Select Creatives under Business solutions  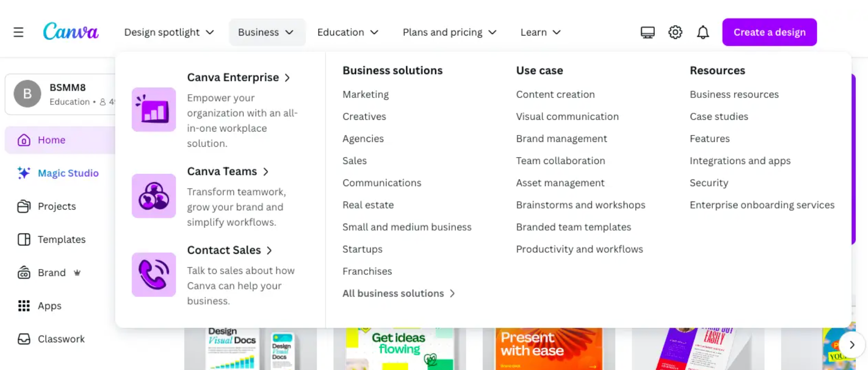(x=364, y=117)
